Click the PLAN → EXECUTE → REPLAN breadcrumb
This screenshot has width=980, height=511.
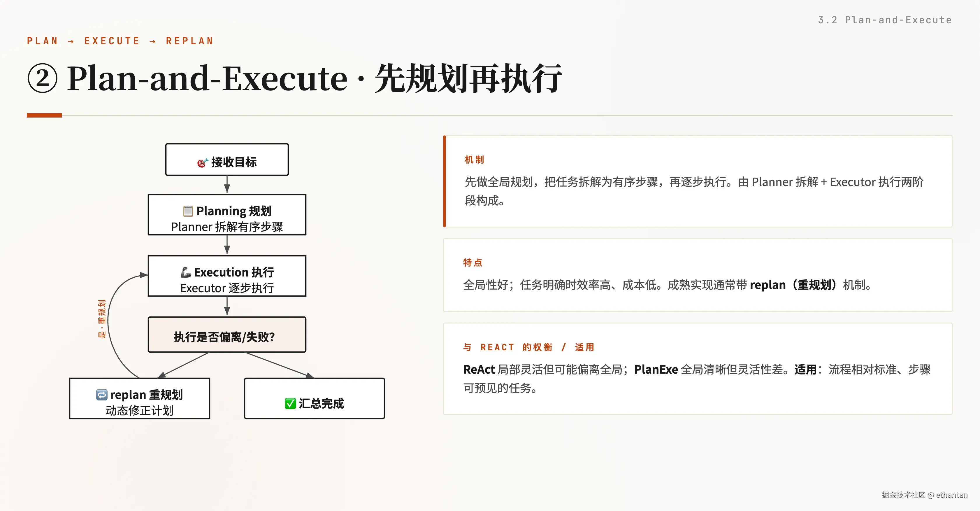pyautogui.click(x=120, y=41)
